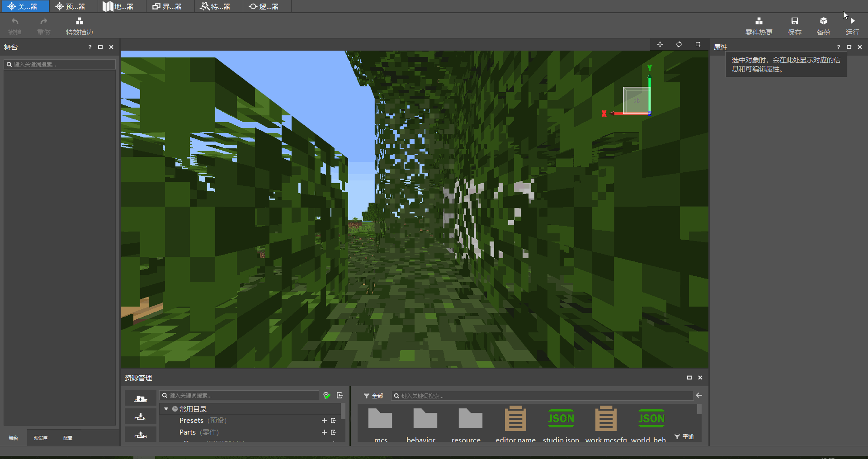Select Parts (零件) in the tree
This screenshot has height=459, width=868.
click(x=199, y=432)
